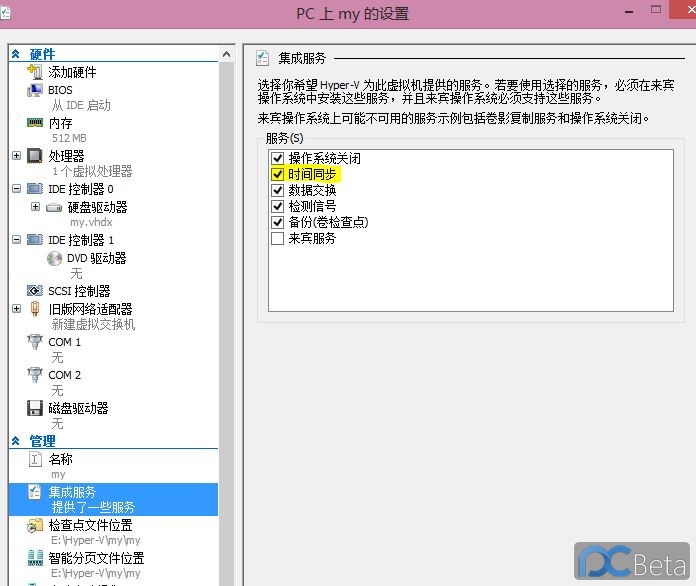Expand the 硬盘驱动器 tree node

tap(36, 207)
